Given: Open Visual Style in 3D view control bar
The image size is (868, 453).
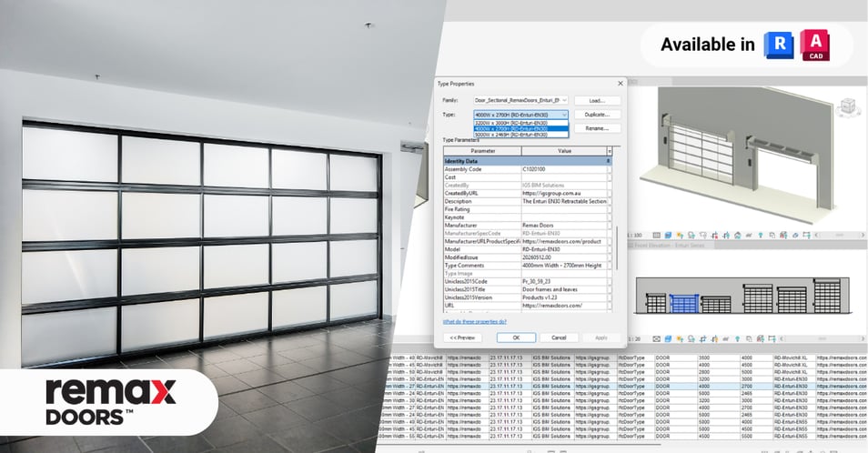Looking at the screenshot, I should click(668, 235).
